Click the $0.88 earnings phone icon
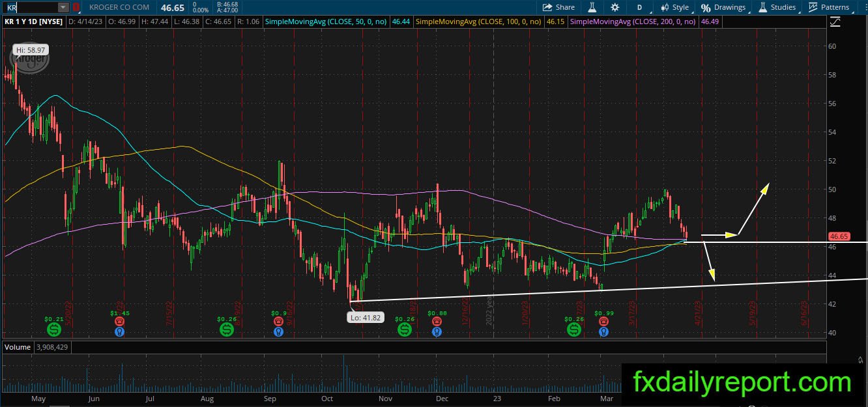 pyautogui.click(x=436, y=320)
